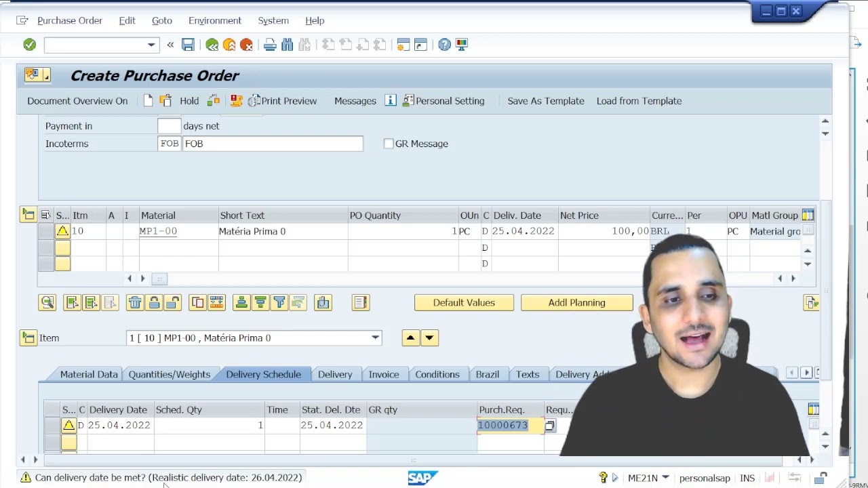Click Print Preview button
This screenshot has height=488, width=868.
[x=282, y=101]
